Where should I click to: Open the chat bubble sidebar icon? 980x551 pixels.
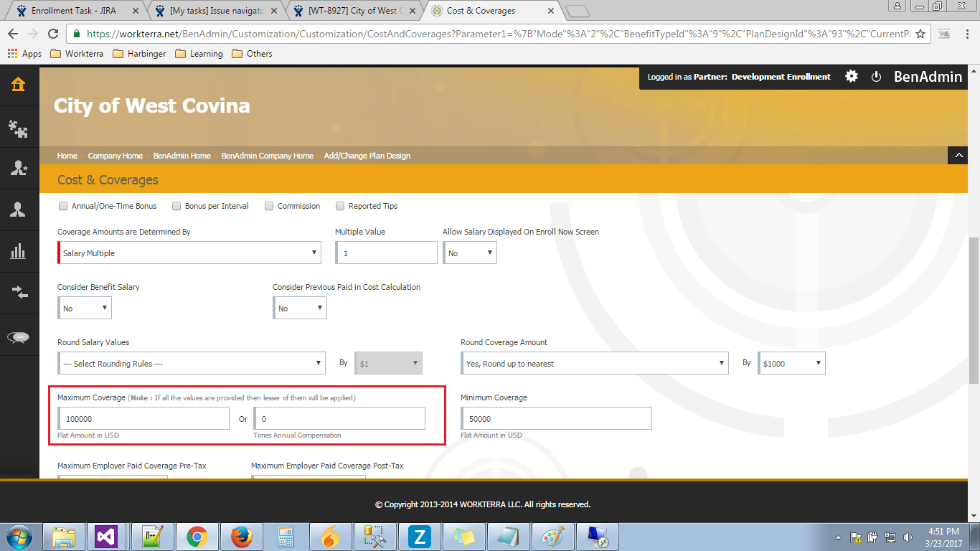[19, 338]
